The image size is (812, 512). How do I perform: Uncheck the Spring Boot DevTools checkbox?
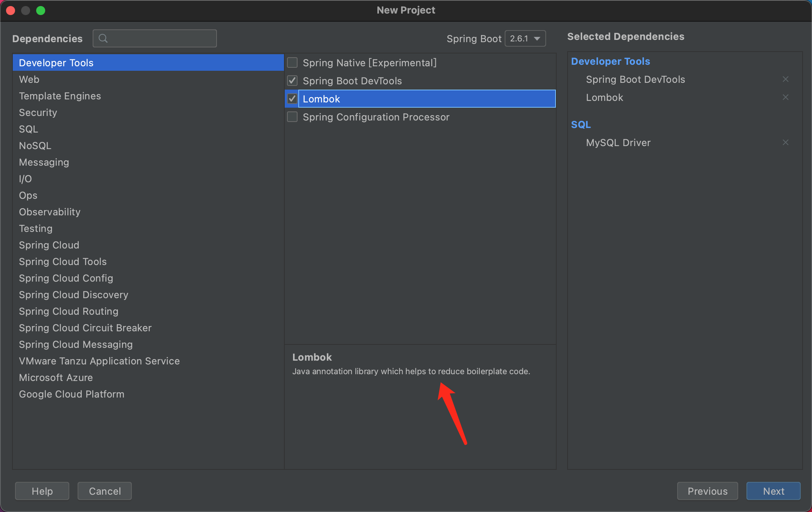pyautogui.click(x=292, y=81)
